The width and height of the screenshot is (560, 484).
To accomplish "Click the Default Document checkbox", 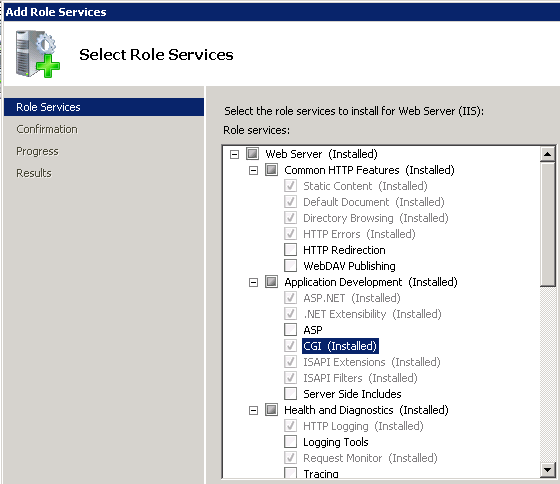I will (290, 202).
